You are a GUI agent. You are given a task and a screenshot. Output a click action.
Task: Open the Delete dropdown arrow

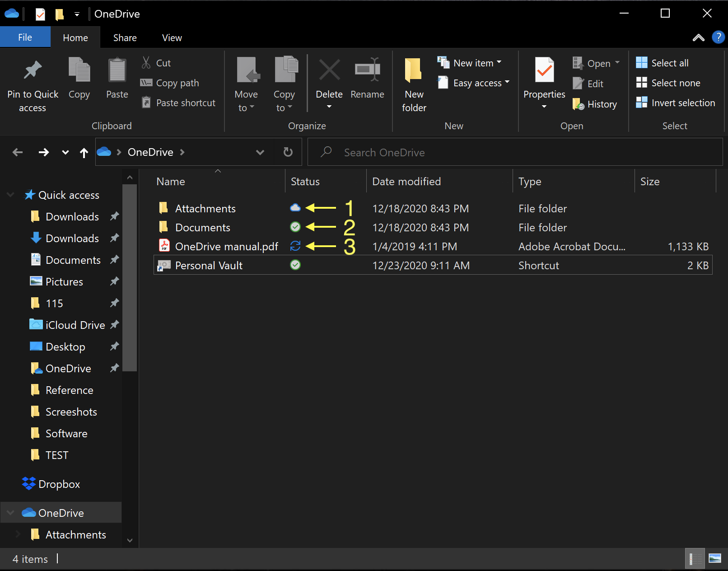329,107
